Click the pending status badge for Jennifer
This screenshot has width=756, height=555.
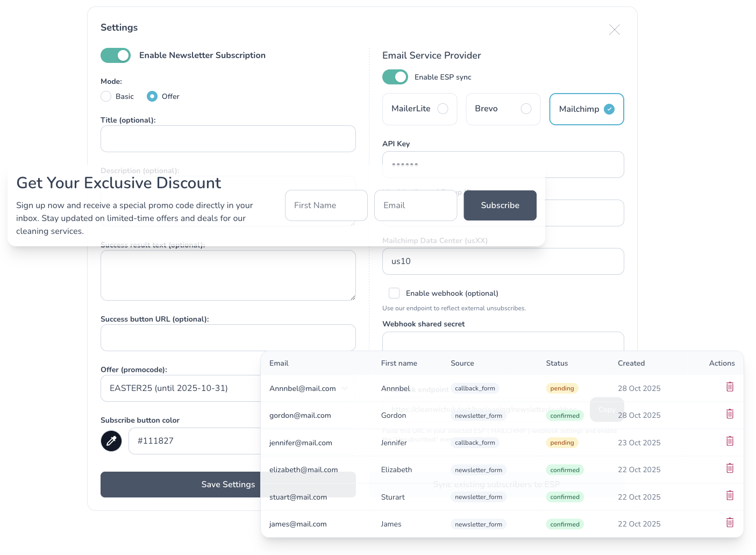(562, 443)
